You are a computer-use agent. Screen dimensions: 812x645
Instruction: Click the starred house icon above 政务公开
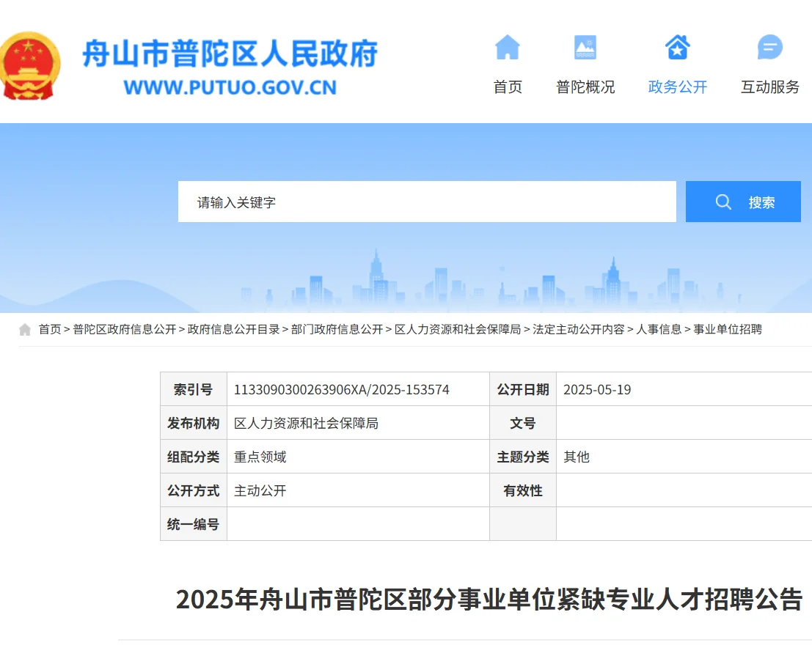[676, 47]
